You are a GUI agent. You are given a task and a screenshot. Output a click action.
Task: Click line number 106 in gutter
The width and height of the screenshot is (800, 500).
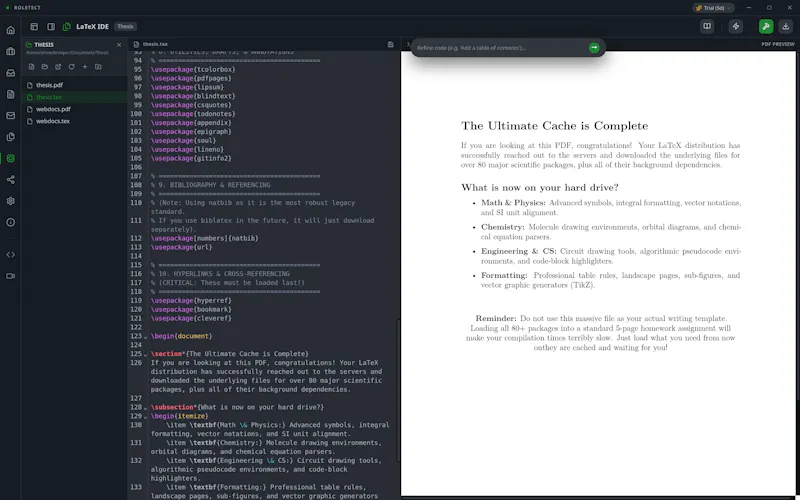click(x=136, y=167)
